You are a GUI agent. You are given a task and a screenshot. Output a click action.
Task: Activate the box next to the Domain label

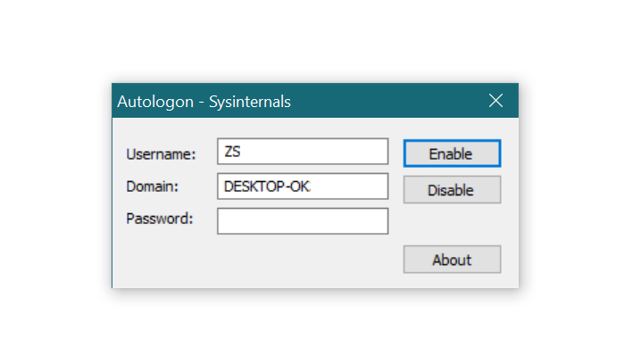[x=303, y=186]
